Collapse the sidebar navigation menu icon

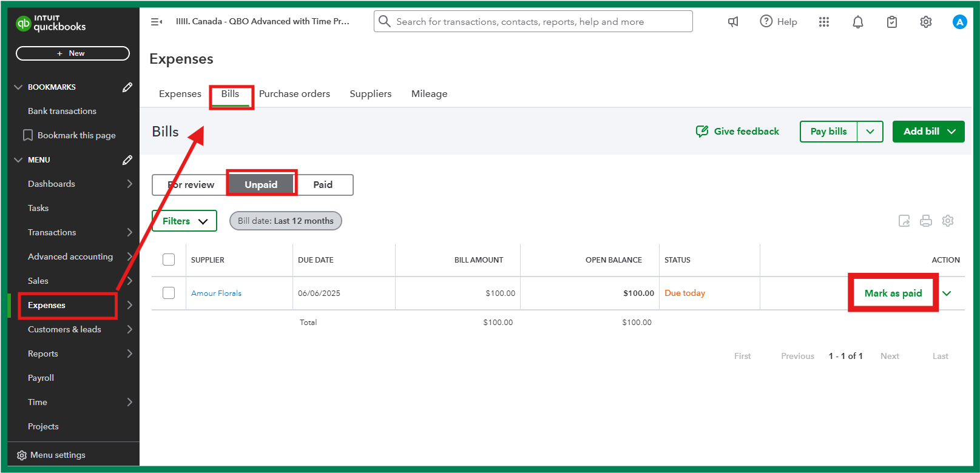coord(156,22)
